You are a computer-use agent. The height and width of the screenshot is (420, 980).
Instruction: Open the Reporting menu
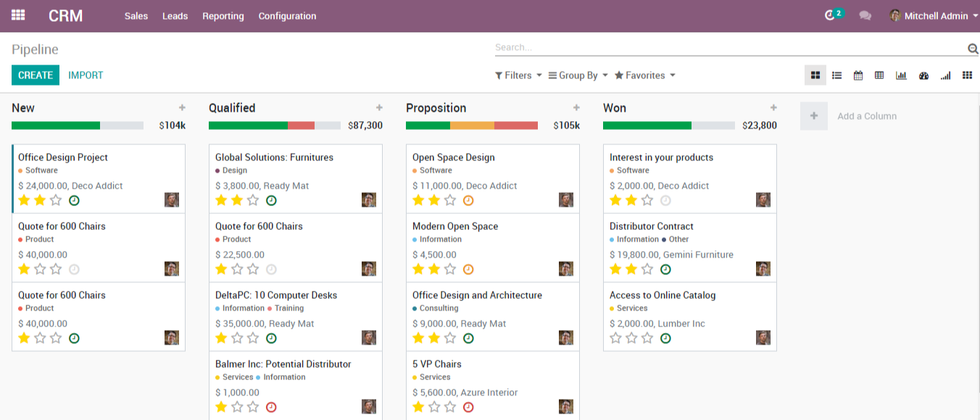223,16
